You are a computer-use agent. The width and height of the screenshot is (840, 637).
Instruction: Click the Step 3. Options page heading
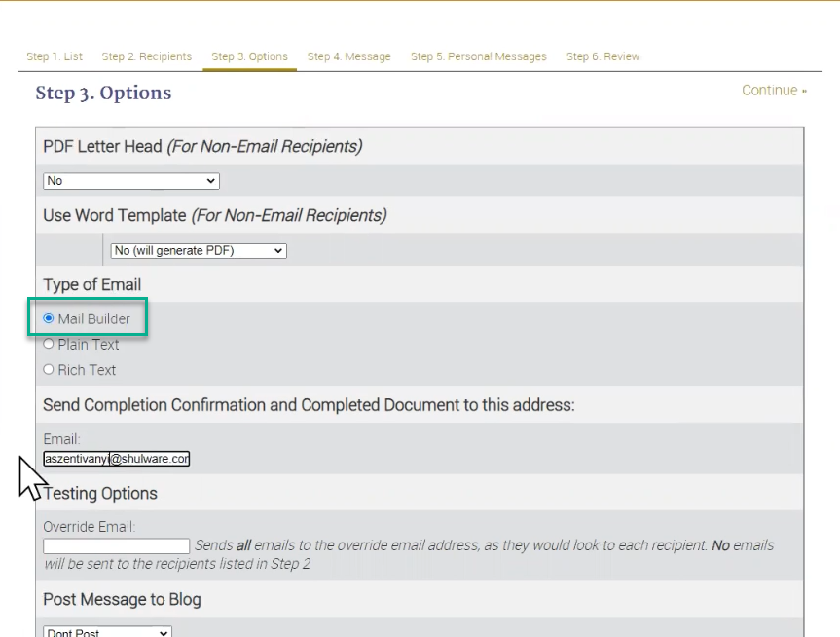(x=103, y=94)
